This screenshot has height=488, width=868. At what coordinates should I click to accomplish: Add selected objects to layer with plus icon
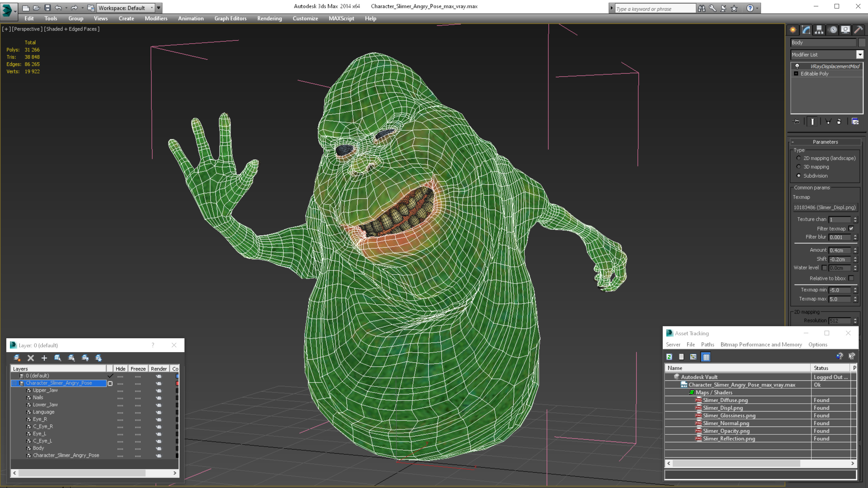point(44,358)
